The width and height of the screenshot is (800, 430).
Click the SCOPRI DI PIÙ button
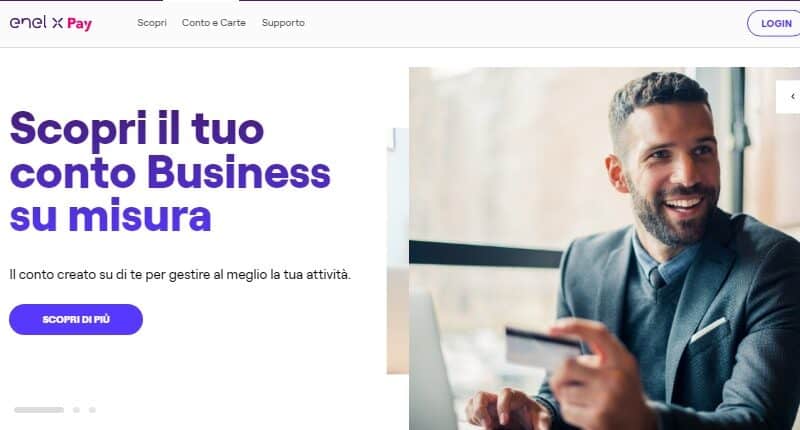click(x=76, y=319)
